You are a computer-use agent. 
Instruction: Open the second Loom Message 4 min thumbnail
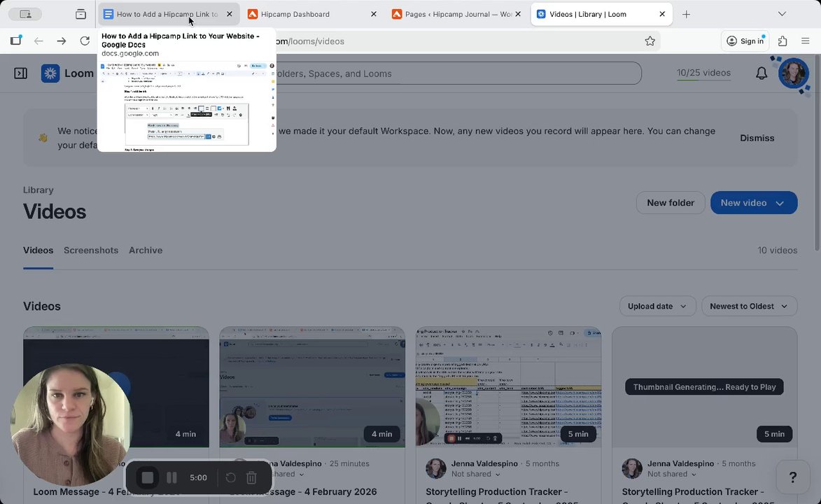312,387
